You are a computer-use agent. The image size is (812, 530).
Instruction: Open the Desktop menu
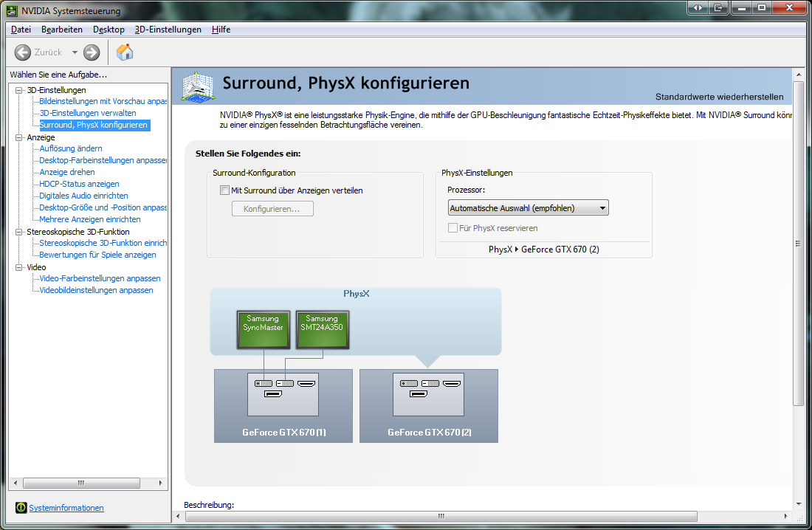tap(109, 30)
